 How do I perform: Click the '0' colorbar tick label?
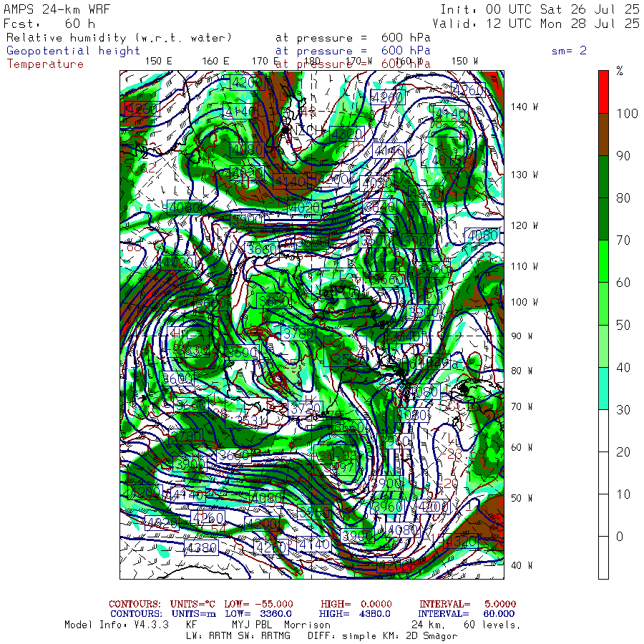tap(620, 537)
